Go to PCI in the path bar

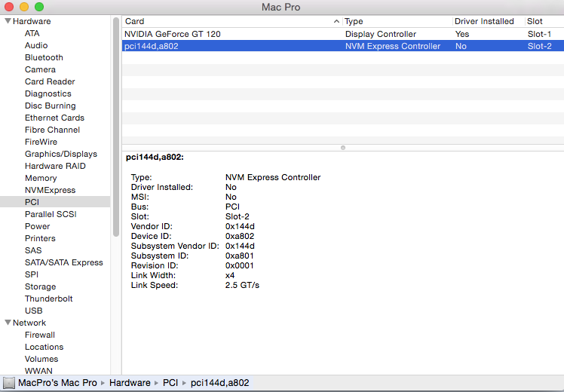pos(170,383)
